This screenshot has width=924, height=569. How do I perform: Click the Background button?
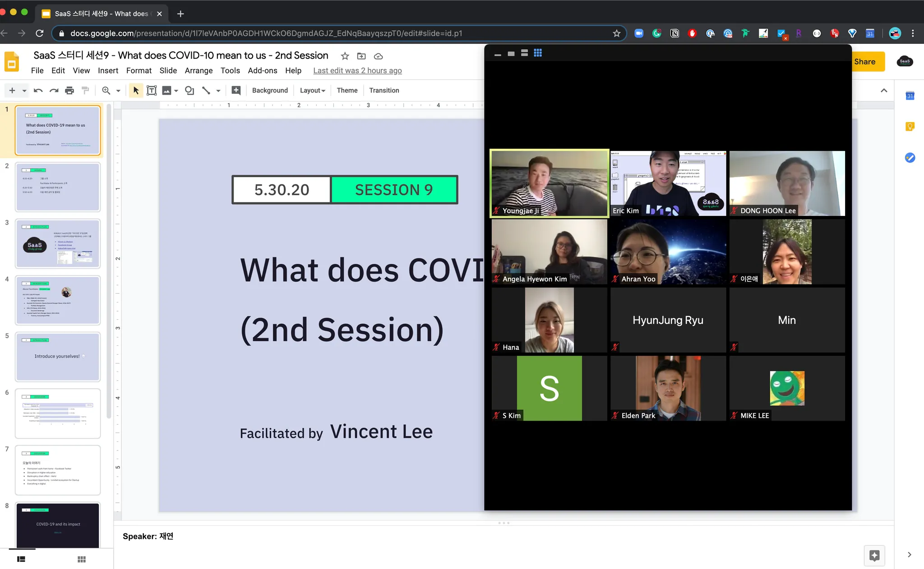point(270,91)
